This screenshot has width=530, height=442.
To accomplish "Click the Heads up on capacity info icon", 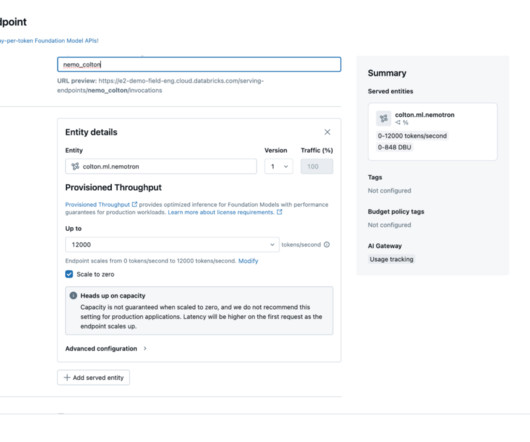I will (x=73, y=295).
